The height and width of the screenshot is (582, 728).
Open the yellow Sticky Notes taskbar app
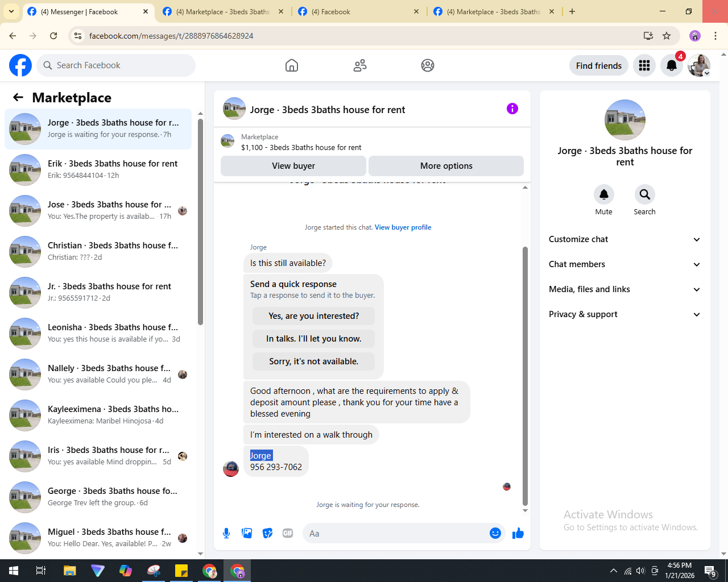[181, 571]
